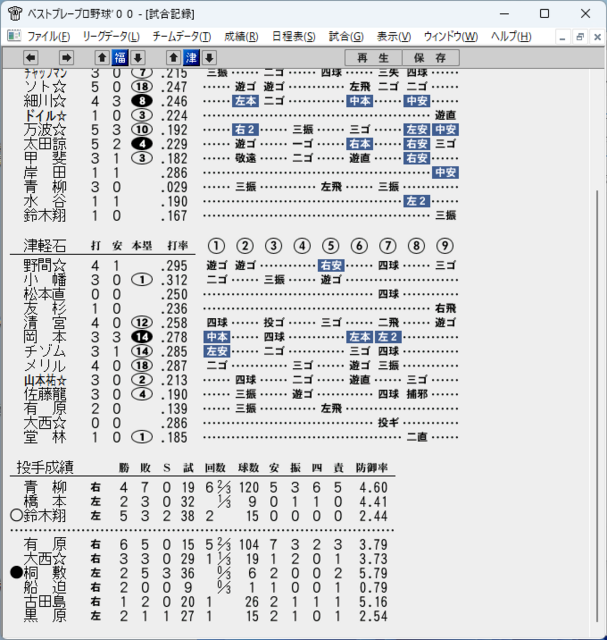The image size is (607, 640).
Task: Click ソト's home run count badge 18
Action: 142,87
